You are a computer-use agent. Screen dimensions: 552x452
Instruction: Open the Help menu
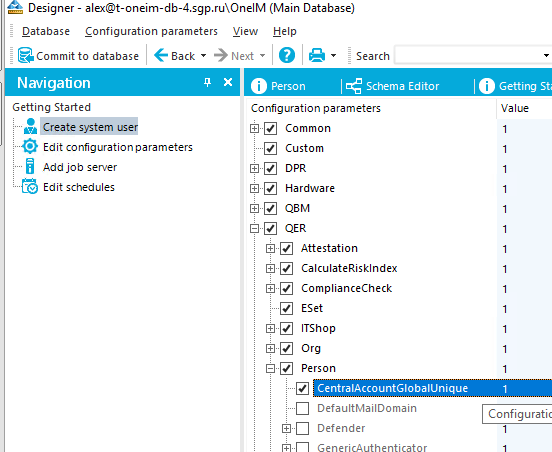285,31
